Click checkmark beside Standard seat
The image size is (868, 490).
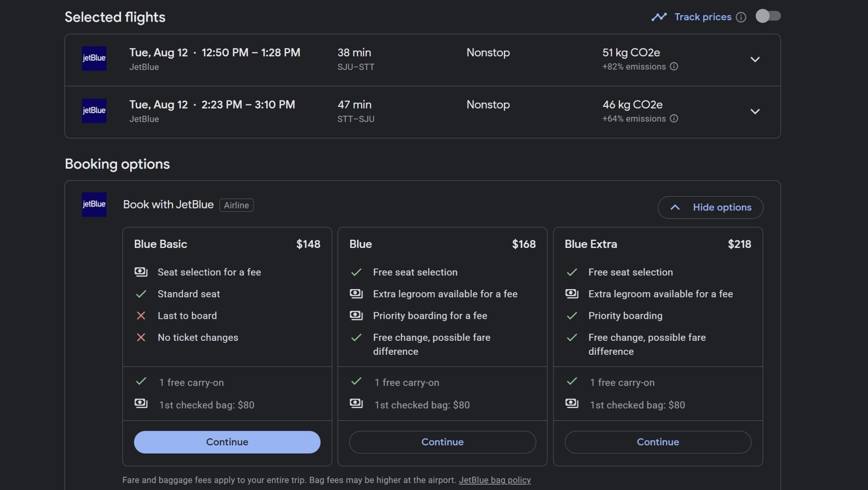141,294
